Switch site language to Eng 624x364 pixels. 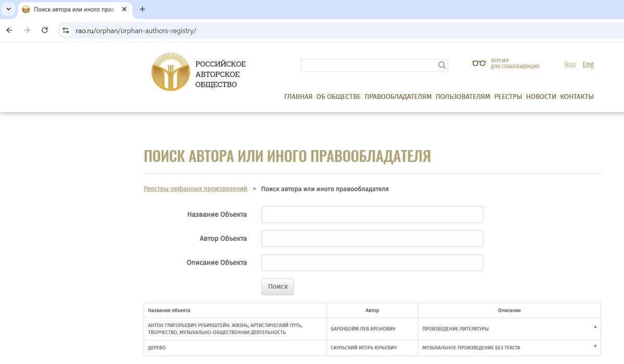coord(588,64)
